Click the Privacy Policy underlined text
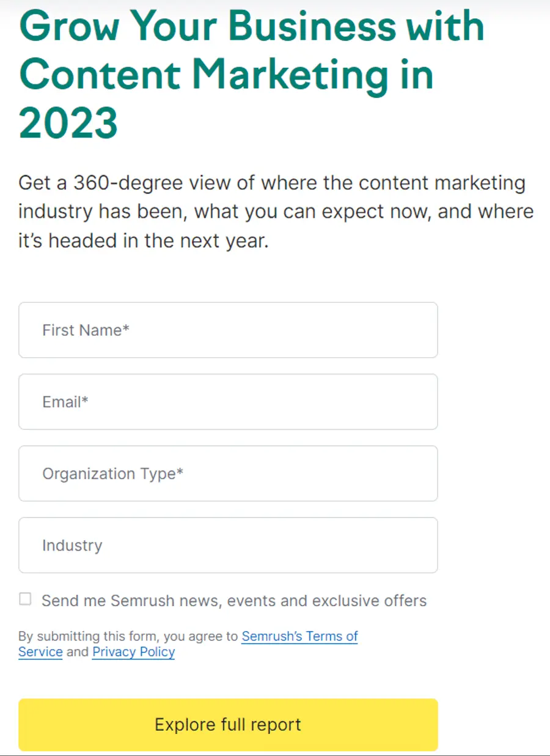Screen dimensions: 550x756 pyautogui.click(x=133, y=652)
